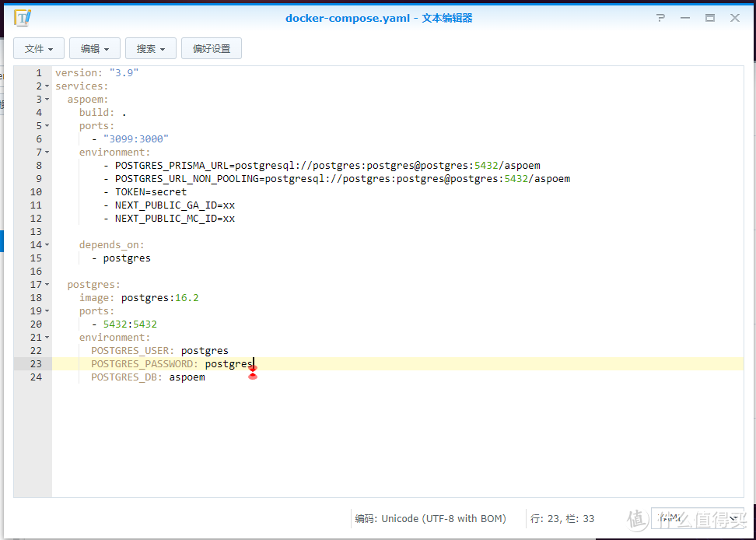Click the text editor app icon

tap(23, 18)
